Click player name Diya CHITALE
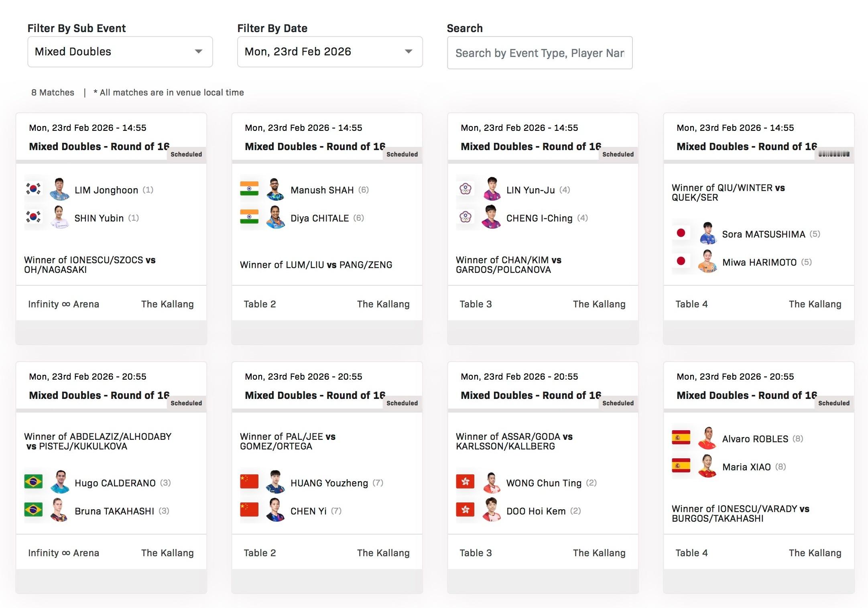The width and height of the screenshot is (868, 608). click(319, 218)
